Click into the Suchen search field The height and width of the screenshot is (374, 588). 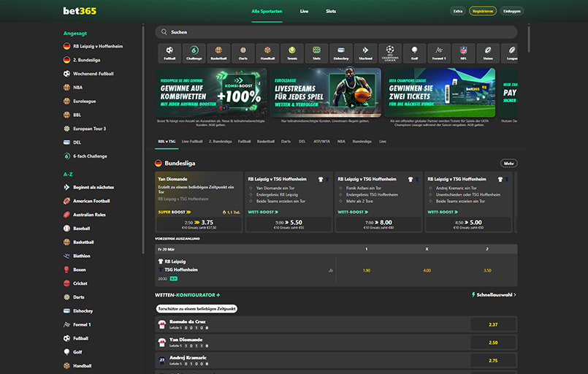[336, 32]
